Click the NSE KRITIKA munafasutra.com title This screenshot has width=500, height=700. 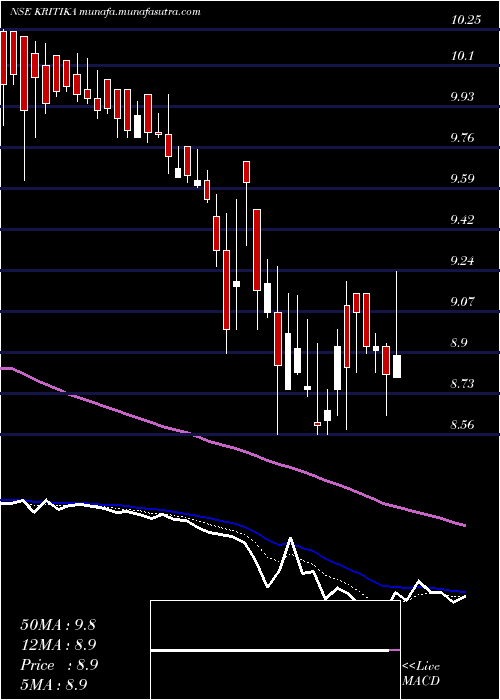105,12
